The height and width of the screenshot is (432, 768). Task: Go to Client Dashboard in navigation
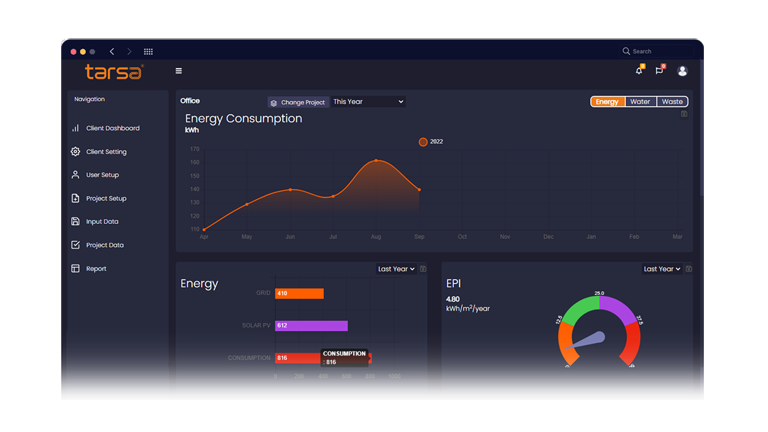click(112, 129)
